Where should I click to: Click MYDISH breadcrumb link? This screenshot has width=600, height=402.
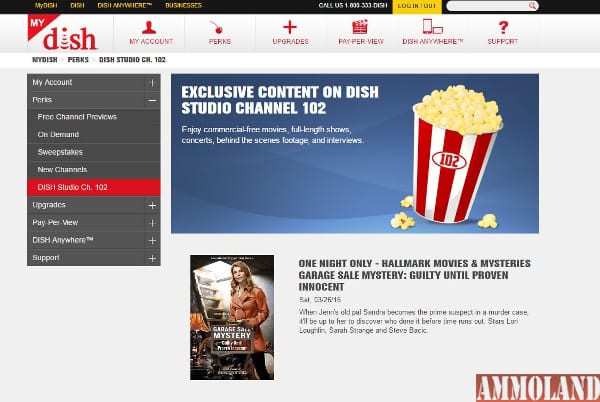[x=44, y=61]
